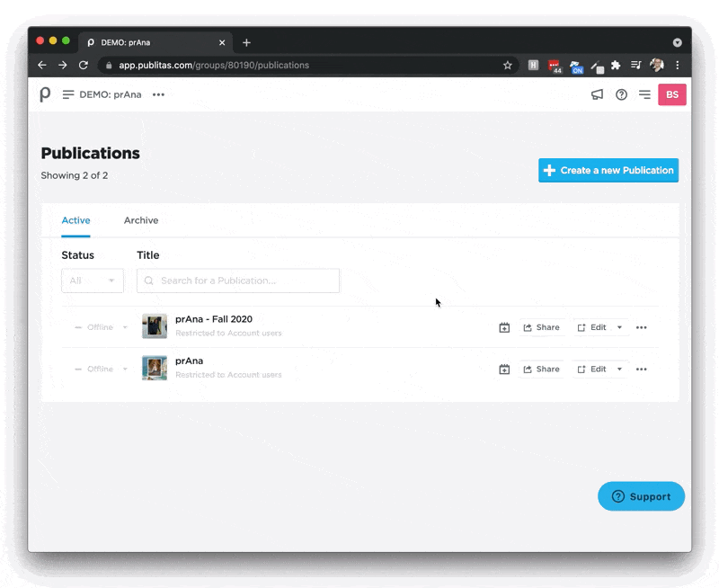Open the announcements megaphone icon
Screen dimensions: 719x588
pyautogui.click(x=597, y=94)
